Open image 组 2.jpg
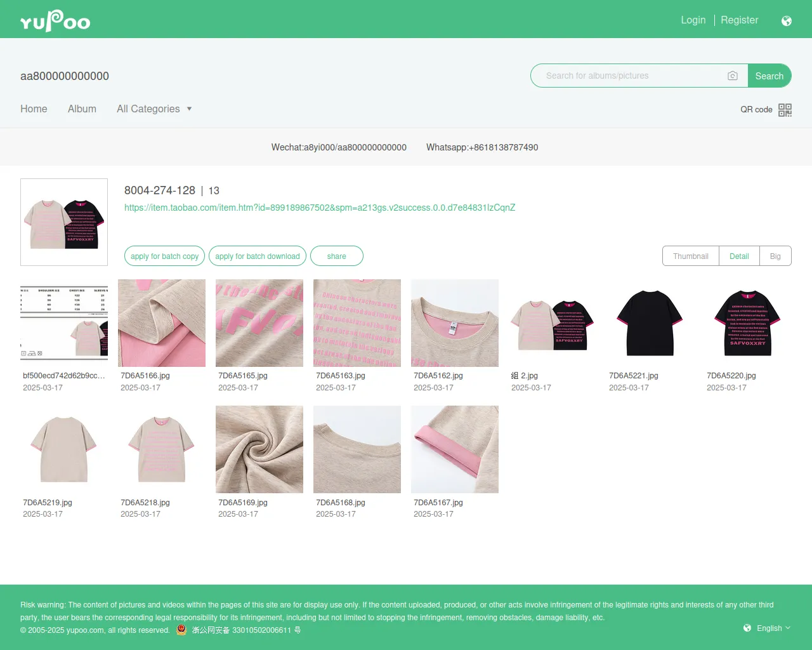The width and height of the screenshot is (812, 650). [553, 323]
